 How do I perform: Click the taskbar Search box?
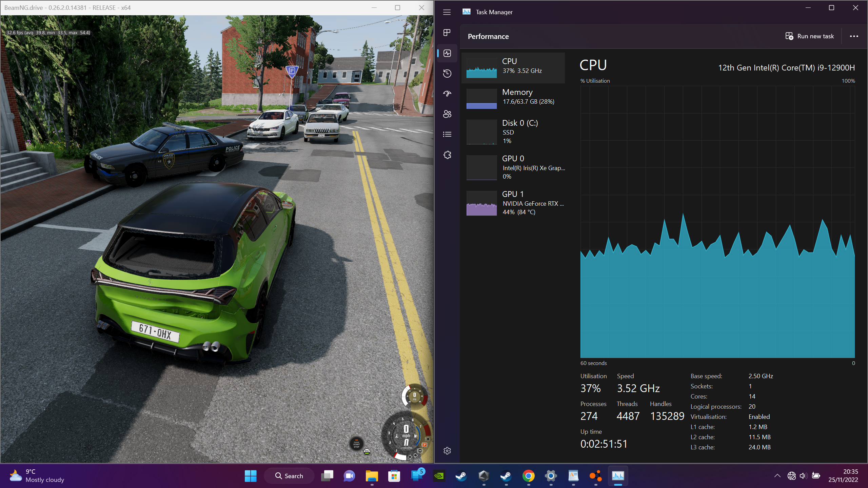[x=289, y=476]
